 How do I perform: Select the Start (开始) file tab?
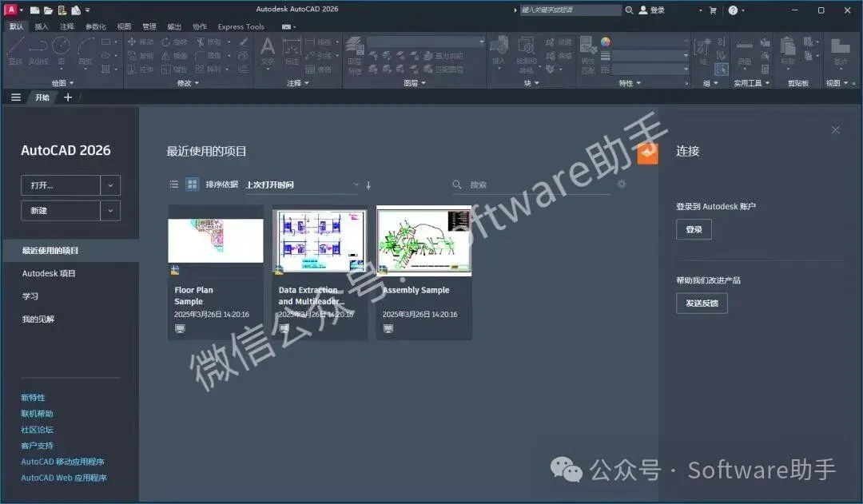pos(42,97)
